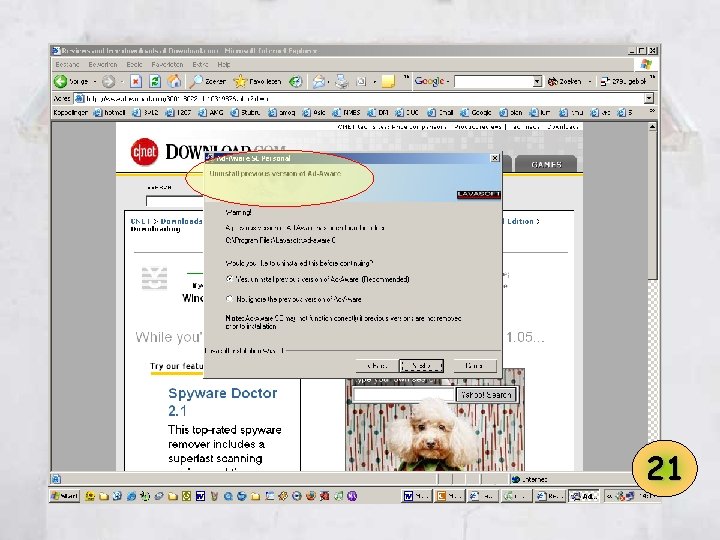Click the popup blocker '279 geblokt' button
The height and width of the screenshot is (540, 720).
[x=624, y=82]
